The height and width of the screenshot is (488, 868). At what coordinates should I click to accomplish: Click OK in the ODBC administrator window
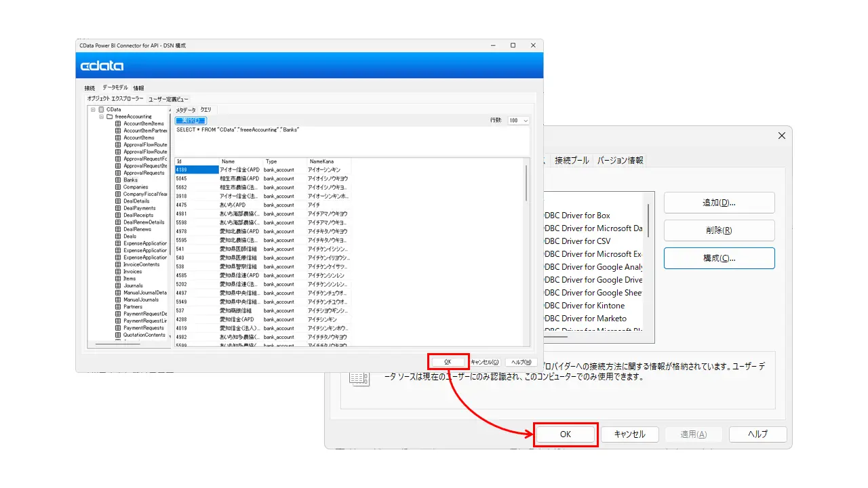566,434
